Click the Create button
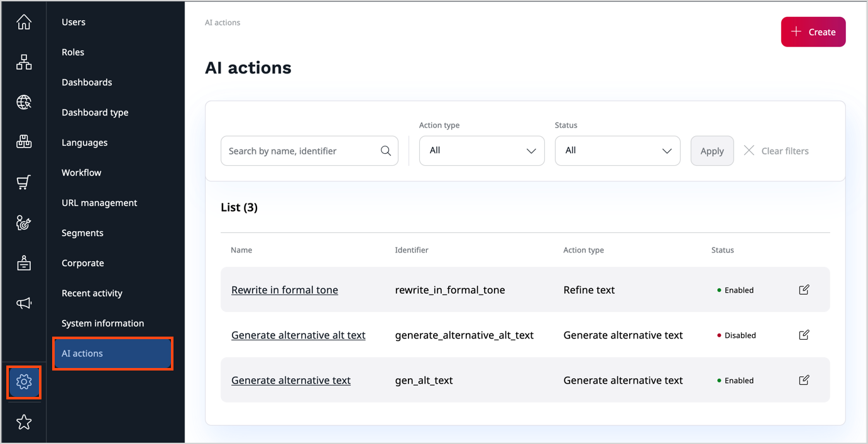This screenshot has height=444, width=868. point(813,31)
